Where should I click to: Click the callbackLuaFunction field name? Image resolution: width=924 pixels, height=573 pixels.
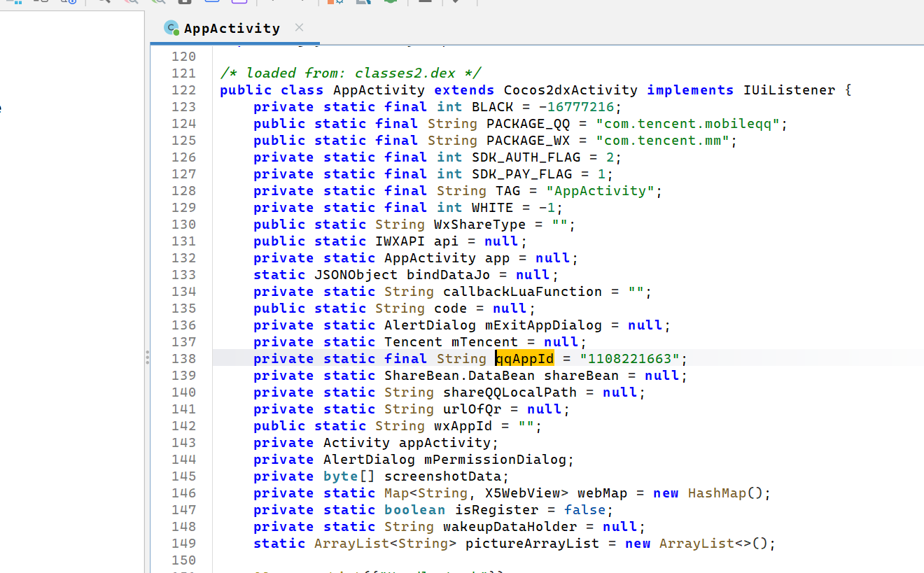point(522,292)
